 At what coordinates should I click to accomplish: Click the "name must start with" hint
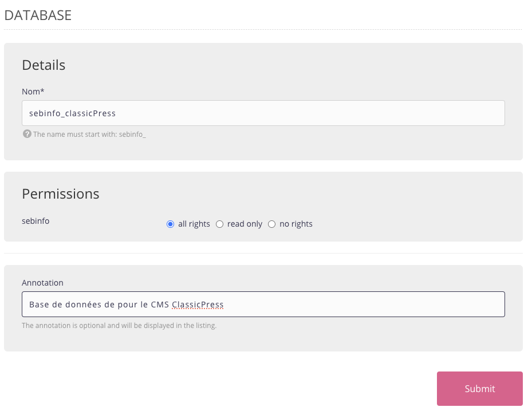click(89, 135)
